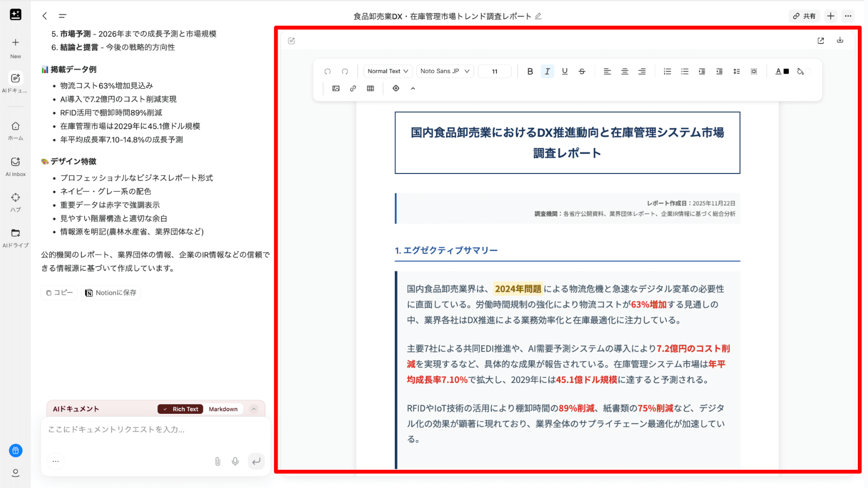The height and width of the screenshot is (488, 868).
Task: Insert a table via the table icon
Action: (x=371, y=88)
